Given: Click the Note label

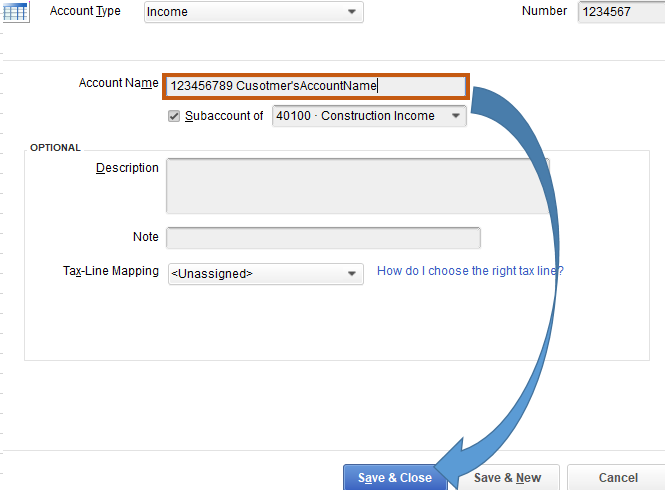Looking at the screenshot, I should click(x=145, y=237).
